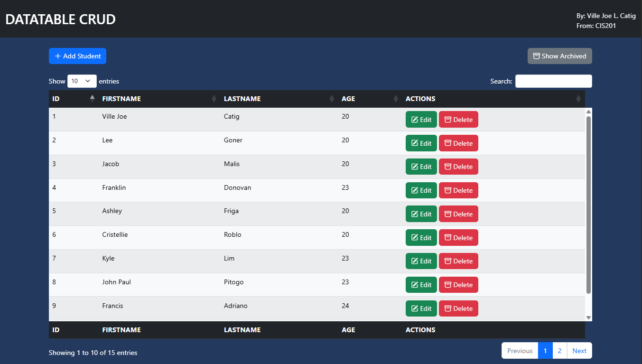Click the Edit button for Ville Joe
Screen dimensions: 642x364
click(421, 120)
